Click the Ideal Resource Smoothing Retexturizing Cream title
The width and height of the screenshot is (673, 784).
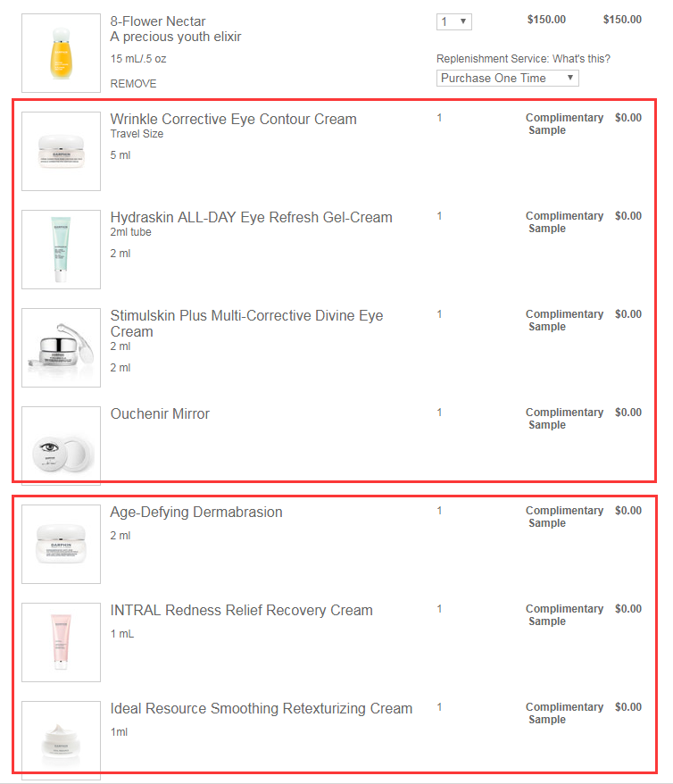coord(262,708)
